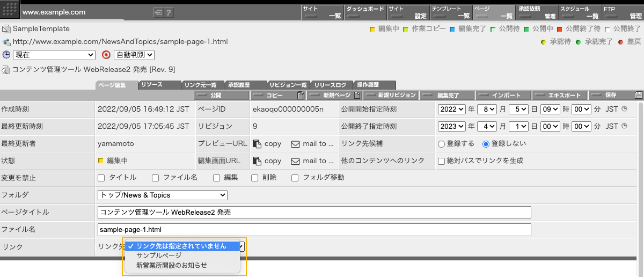This screenshot has width=644, height=277.
Task: Click the clock icon beside 現在
Action: click(x=6, y=54)
